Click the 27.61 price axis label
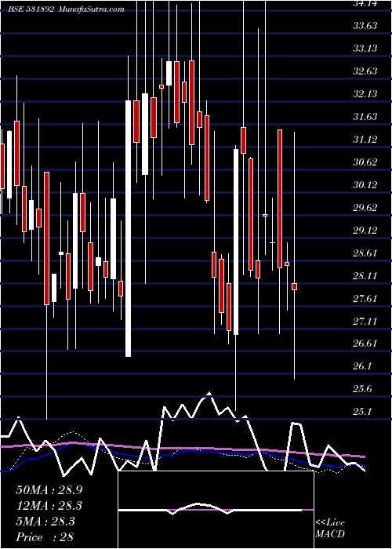 [365, 299]
